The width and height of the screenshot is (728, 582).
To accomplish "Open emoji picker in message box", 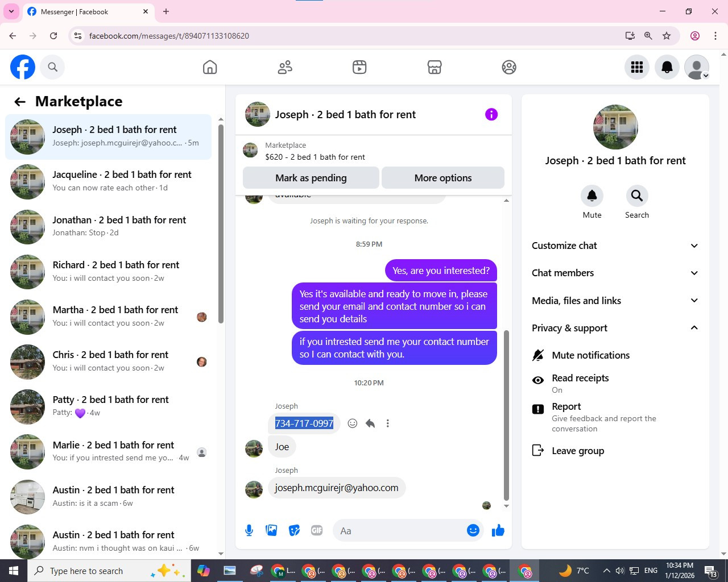I will pyautogui.click(x=473, y=530).
